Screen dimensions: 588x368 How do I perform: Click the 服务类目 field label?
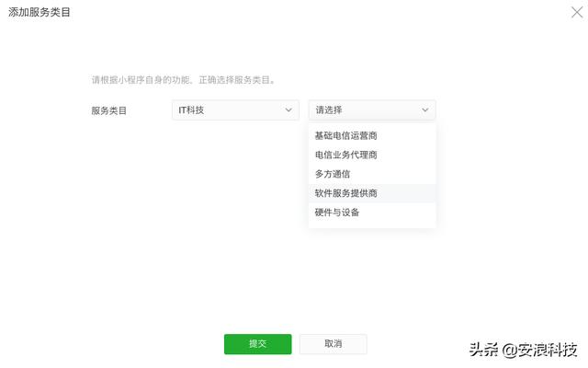point(108,110)
